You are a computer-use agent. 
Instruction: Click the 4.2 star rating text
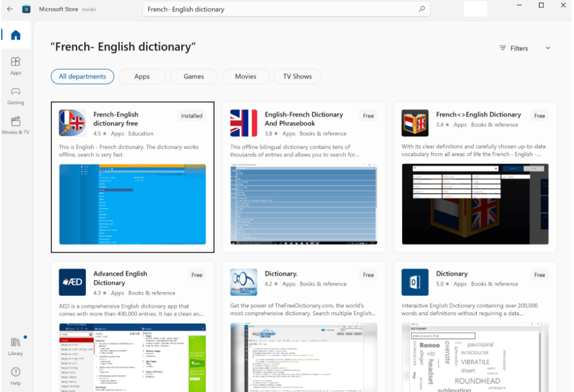click(271, 284)
